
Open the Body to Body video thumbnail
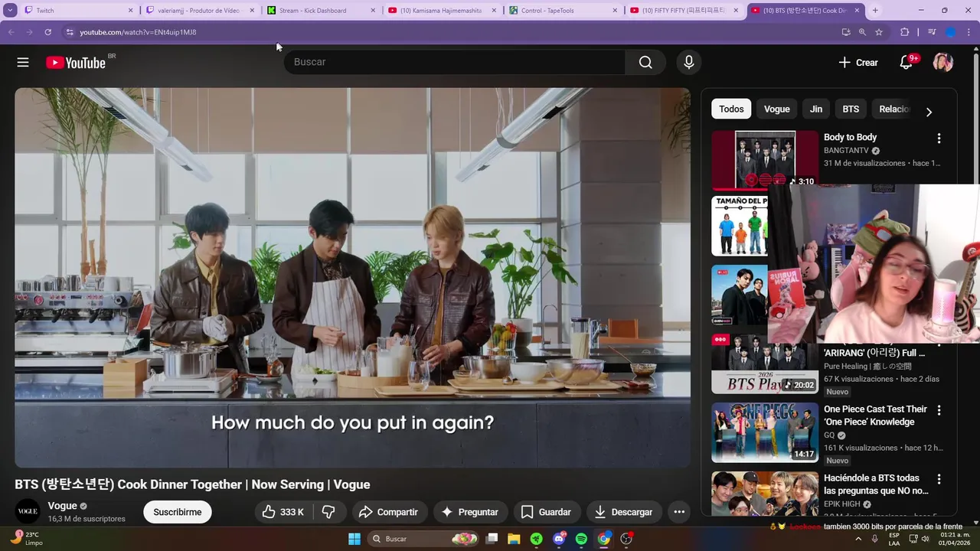pos(765,160)
